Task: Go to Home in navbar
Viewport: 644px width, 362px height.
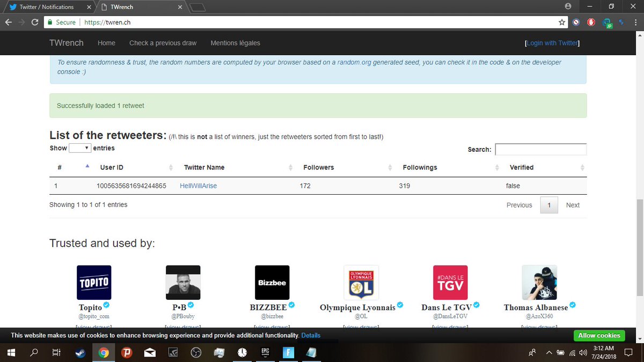Action: 106,43
